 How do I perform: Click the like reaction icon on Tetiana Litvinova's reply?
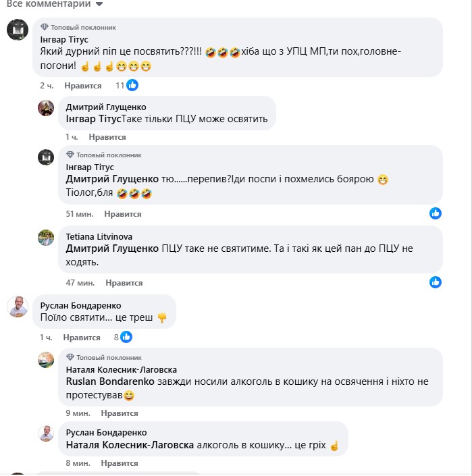coord(436,282)
